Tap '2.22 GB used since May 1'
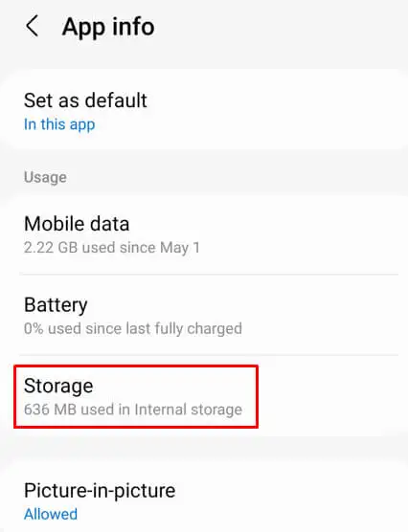408x532 pixels. [112, 247]
